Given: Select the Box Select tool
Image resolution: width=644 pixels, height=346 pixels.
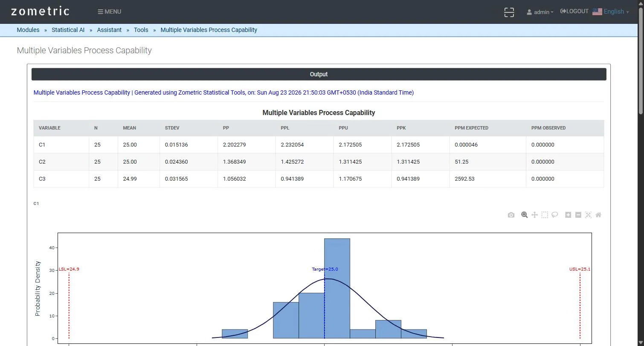Looking at the screenshot, I should [545, 215].
